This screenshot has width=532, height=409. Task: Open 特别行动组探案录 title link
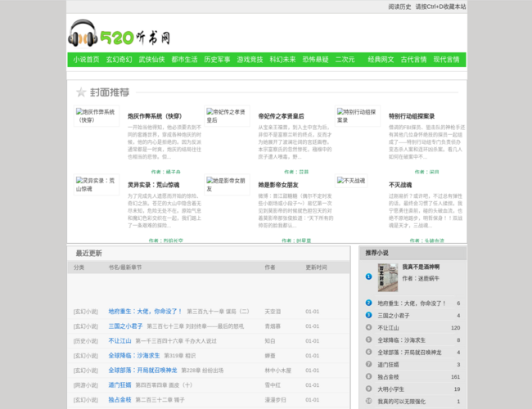pos(412,116)
